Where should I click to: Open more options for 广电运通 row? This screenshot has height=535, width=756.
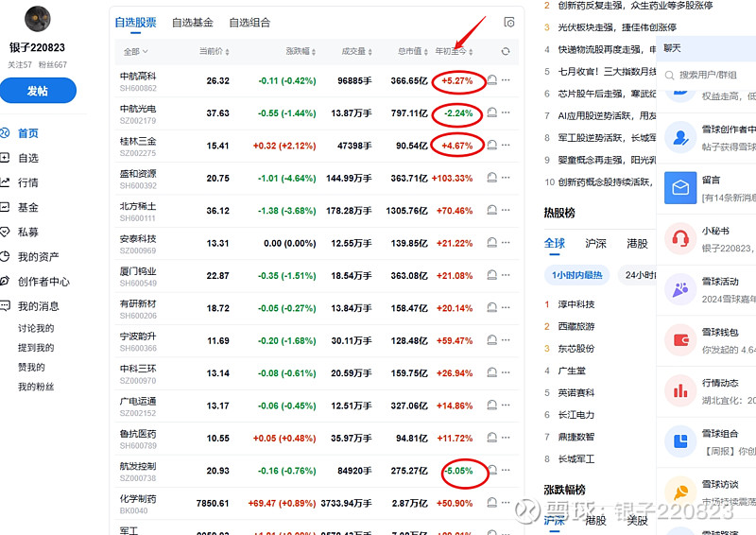pos(506,405)
